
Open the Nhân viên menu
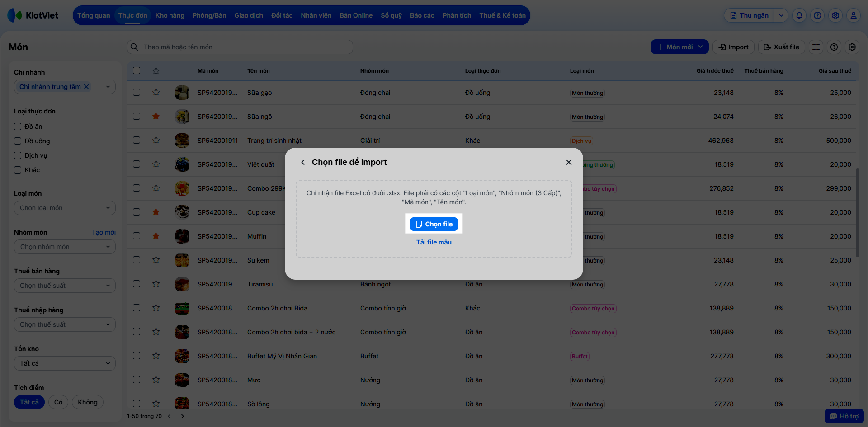click(x=316, y=15)
